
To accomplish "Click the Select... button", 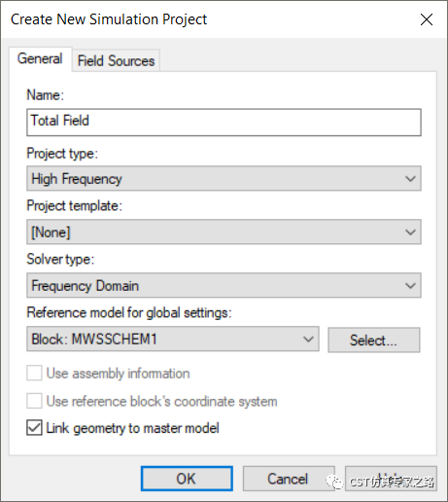I will click(x=374, y=340).
